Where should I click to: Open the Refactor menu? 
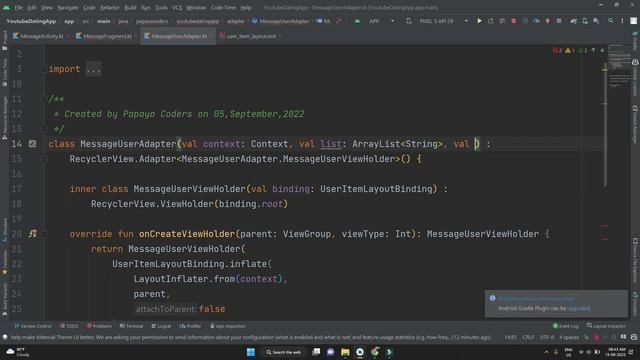tap(109, 7)
